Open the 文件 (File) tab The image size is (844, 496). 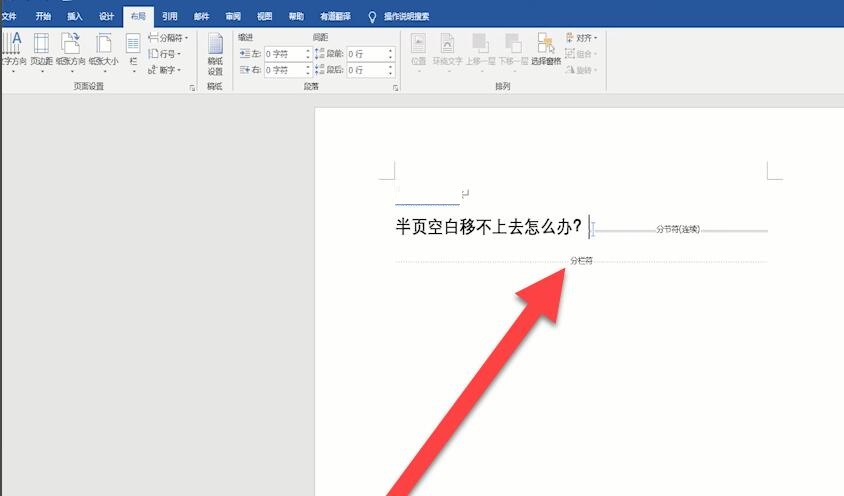coord(9,17)
